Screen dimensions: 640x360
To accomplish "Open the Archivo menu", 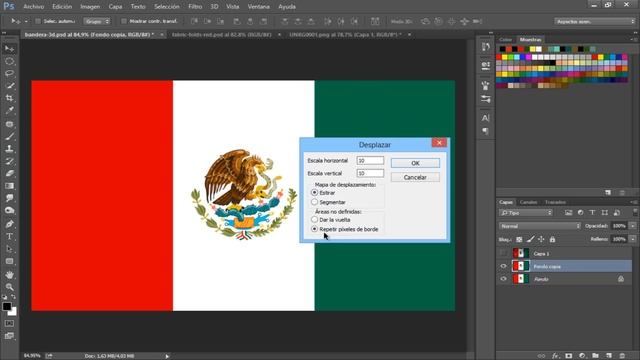I will tap(33, 7).
